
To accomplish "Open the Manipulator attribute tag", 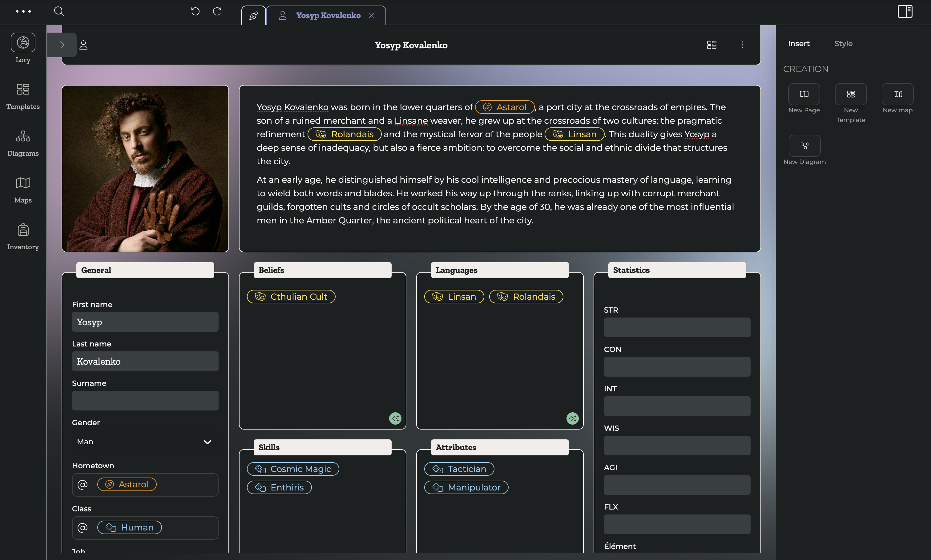I will click(467, 488).
